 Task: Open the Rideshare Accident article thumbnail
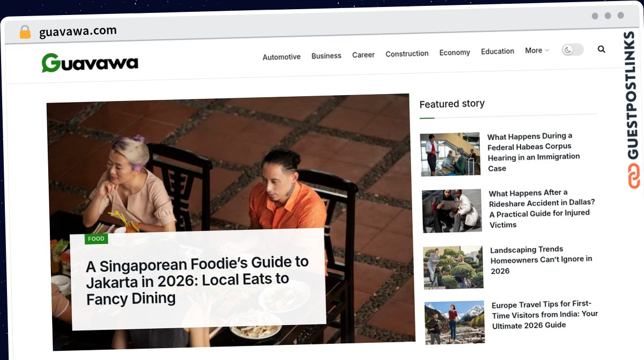452,211
